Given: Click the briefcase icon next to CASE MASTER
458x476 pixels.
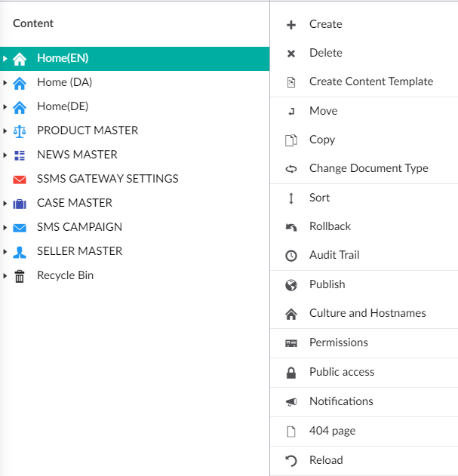Looking at the screenshot, I should [20, 204].
